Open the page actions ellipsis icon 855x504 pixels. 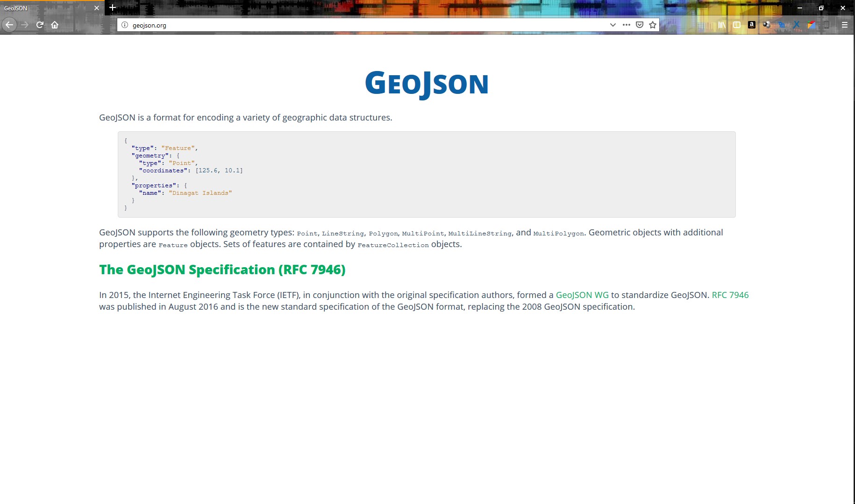(x=626, y=25)
